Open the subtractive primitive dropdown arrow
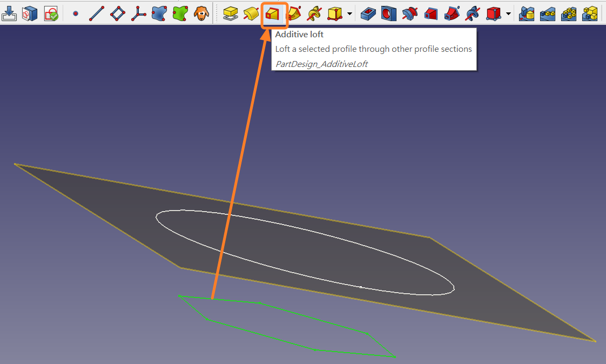Image resolution: width=606 pixels, height=364 pixels. click(x=509, y=14)
